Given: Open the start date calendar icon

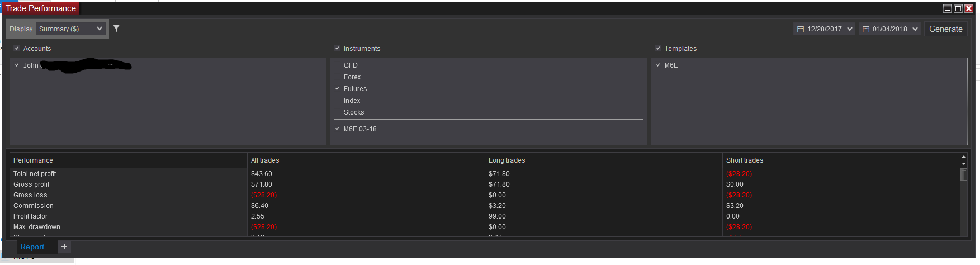Looking at the screenshot, I should click(x=801, y=29).
